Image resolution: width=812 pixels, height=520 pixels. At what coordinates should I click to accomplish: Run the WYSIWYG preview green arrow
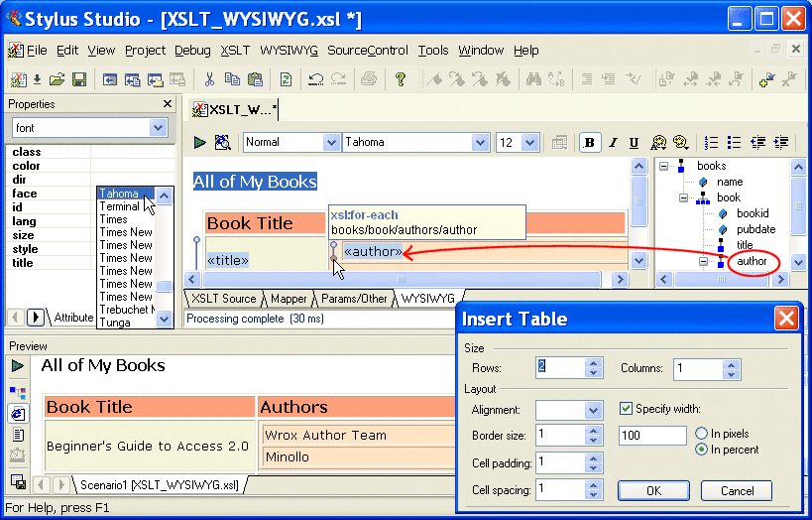(x=199, y=142)
